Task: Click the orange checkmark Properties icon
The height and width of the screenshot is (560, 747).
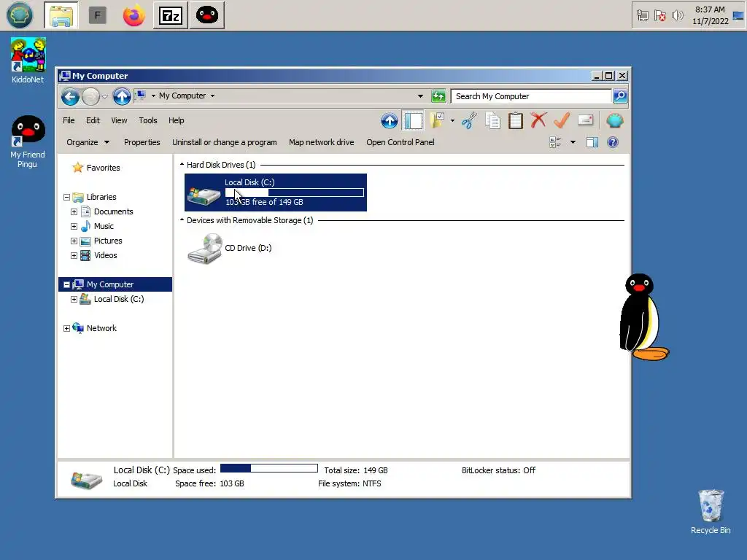Action: coord(562,120)
